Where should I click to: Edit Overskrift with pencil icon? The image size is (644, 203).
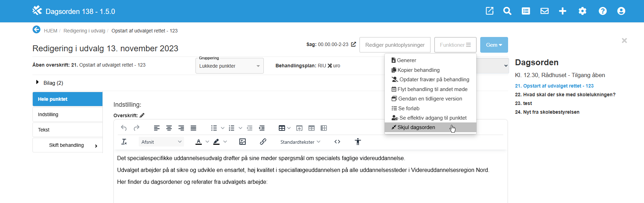[x=142, y=115]
